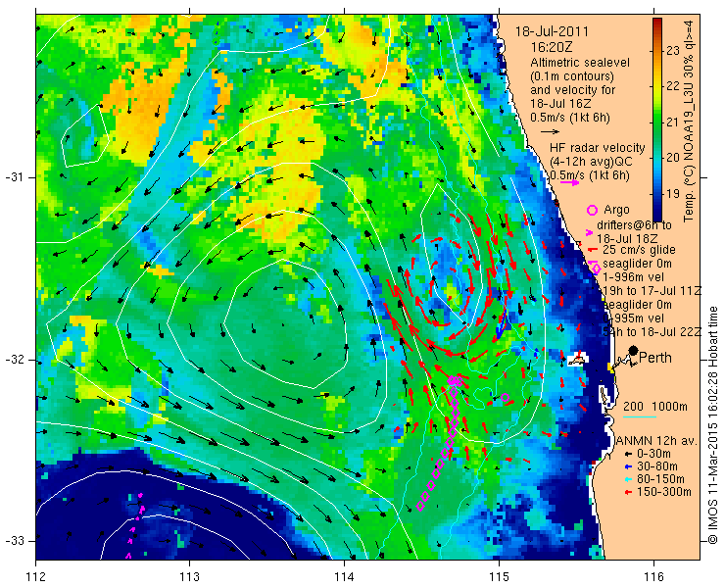Click the colorbar tick value 23
725x588 pixels.
(674, 50)
